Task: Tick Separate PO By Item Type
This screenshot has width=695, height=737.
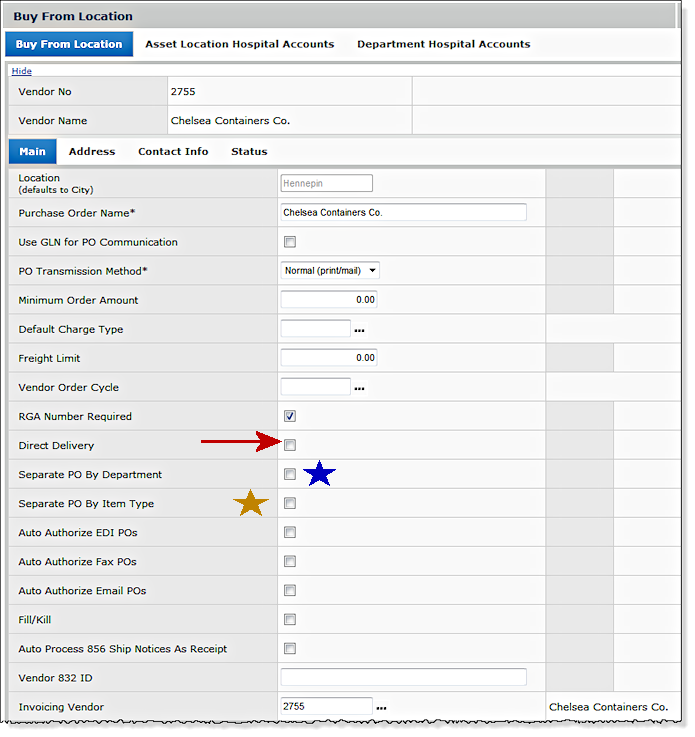Action: pyautogui.click(x=290, y=503)
